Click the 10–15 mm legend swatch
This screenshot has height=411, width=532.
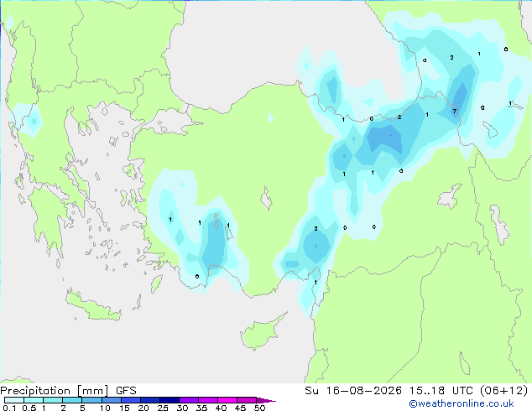pos(112,400)
